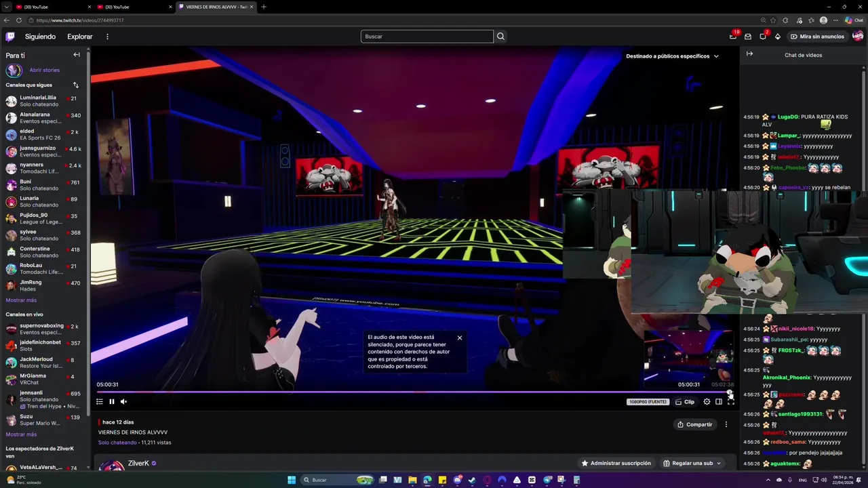The width and height of the screenshot is (868, 488).
Task: Collapse the video chat panel
Action: coord(749,54)
